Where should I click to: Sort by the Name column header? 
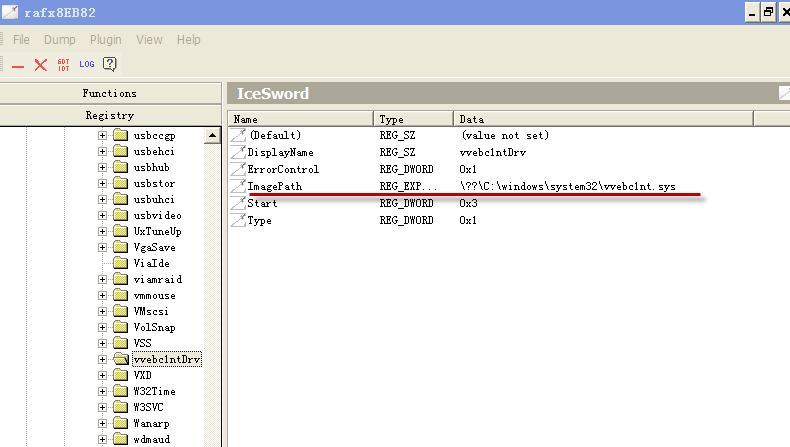tap(301, 119)
